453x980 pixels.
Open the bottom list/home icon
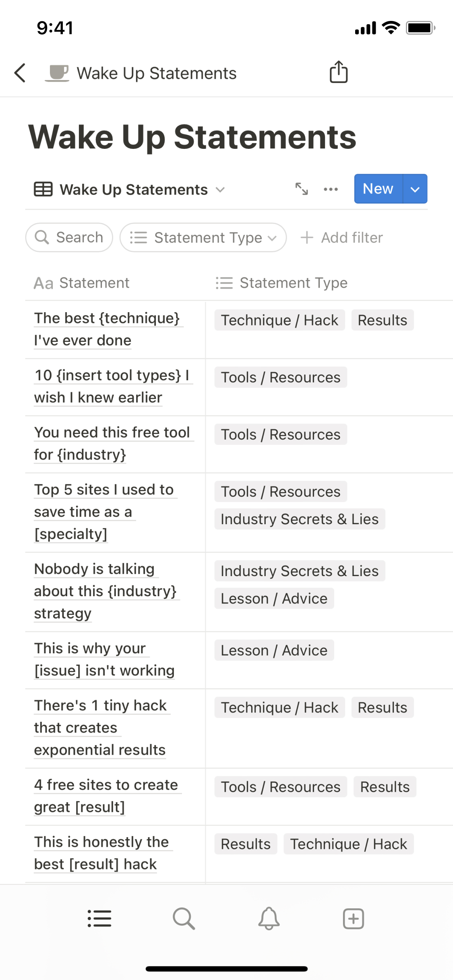pyautogui.click(x=99, y=918)
